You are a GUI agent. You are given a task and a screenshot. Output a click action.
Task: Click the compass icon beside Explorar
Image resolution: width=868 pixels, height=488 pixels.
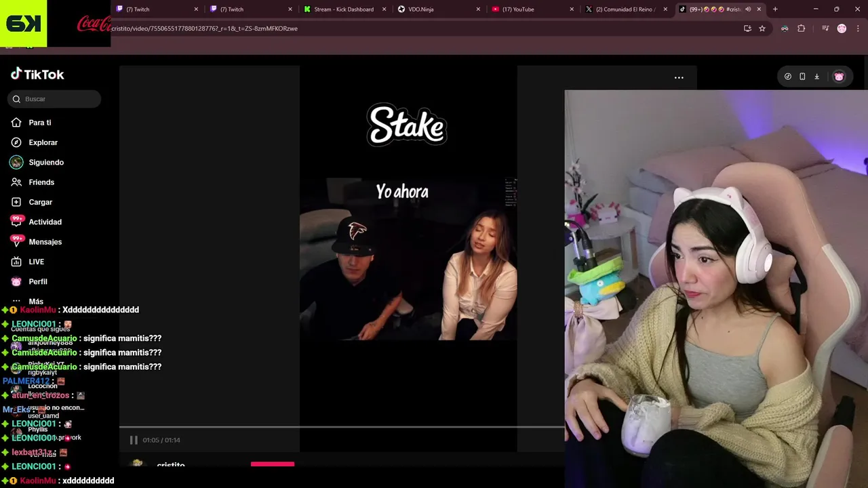click(16, 142)
